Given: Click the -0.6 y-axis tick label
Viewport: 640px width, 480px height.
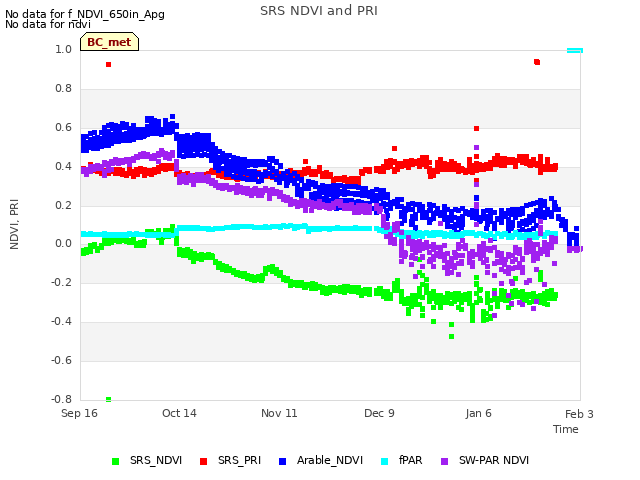Looking at the screenshot, I should 61,360.
